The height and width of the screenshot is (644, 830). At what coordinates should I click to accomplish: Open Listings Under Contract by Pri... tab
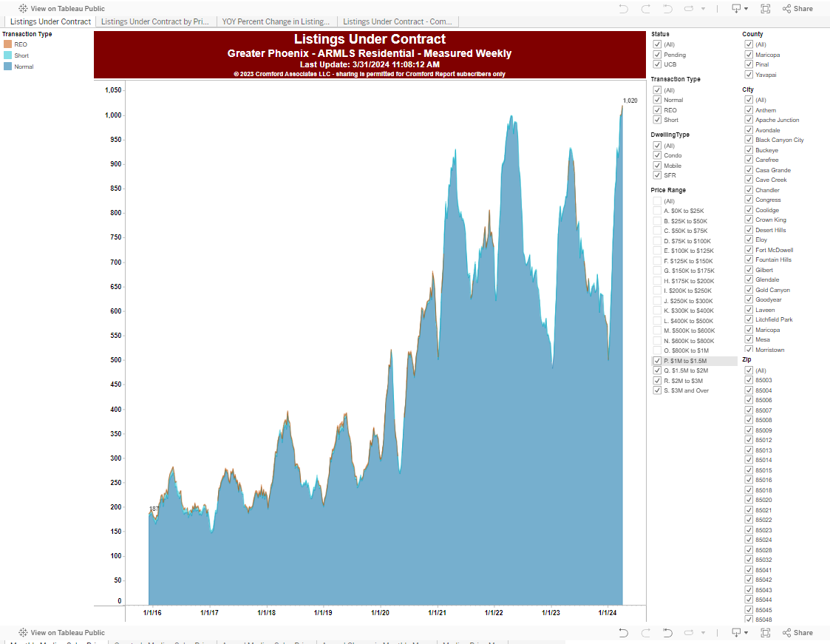click(x=154, y=22)
